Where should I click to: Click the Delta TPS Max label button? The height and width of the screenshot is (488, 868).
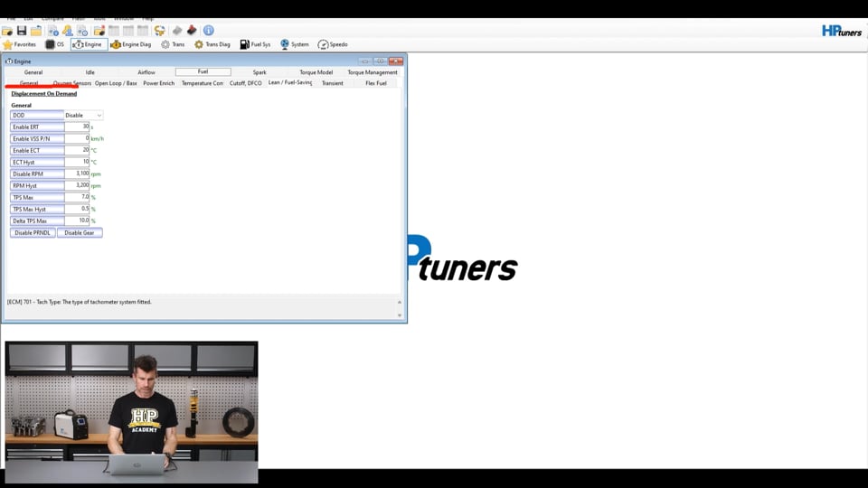click(37, 221)
